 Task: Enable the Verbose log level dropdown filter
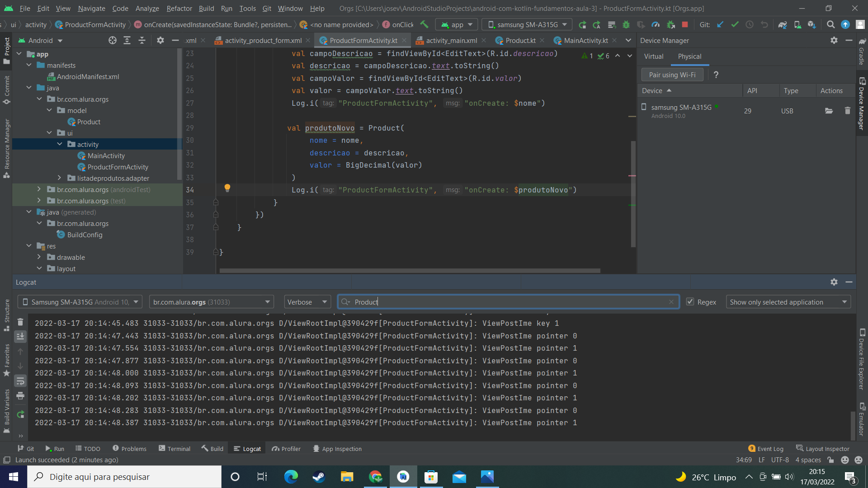click(x=306, y=301)
